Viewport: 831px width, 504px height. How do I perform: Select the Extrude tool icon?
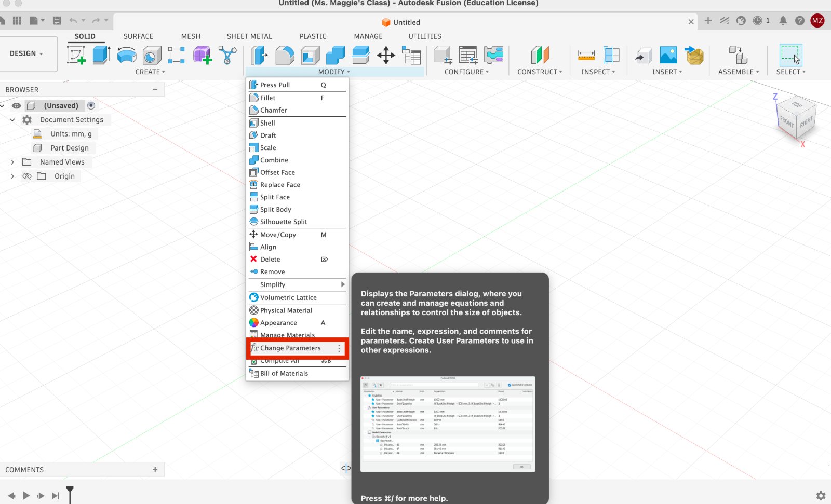click(101, 55)
